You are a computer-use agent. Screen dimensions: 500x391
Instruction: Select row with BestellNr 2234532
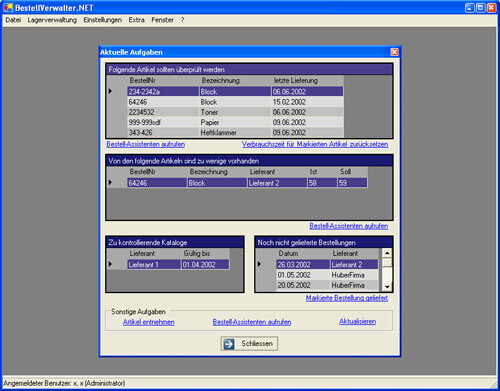[x=235, y=112]
